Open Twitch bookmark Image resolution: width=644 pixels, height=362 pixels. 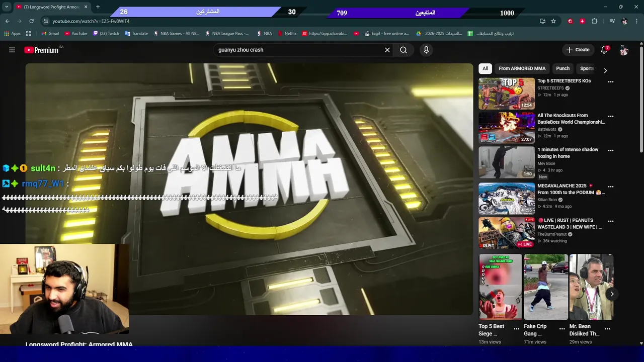(x=105, y=34)
